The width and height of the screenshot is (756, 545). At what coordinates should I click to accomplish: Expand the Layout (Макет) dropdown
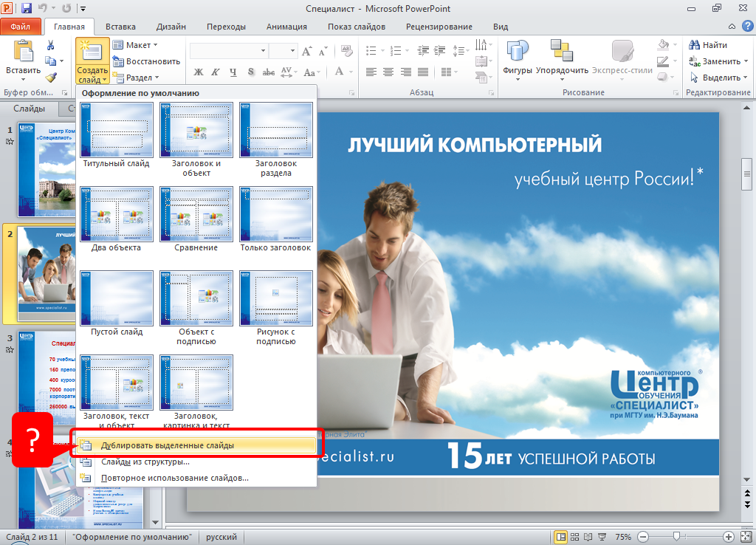[x=137, y=45]
